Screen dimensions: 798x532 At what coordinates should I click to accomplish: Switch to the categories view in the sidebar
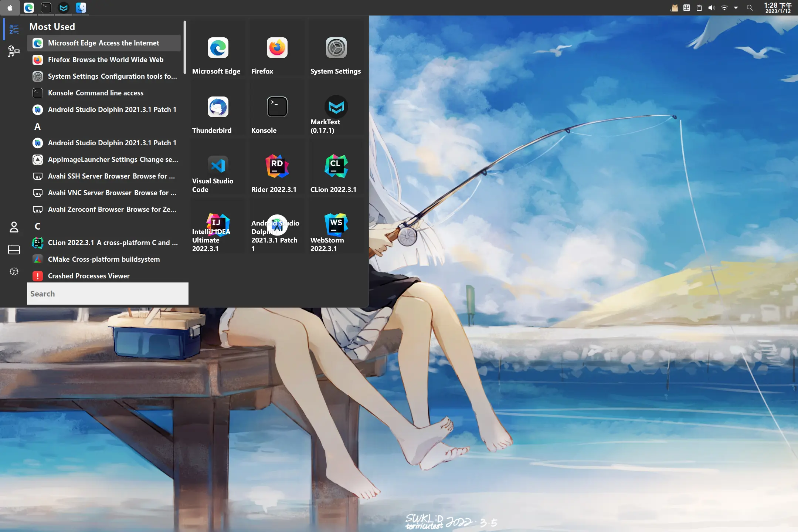tap(14, 51)
